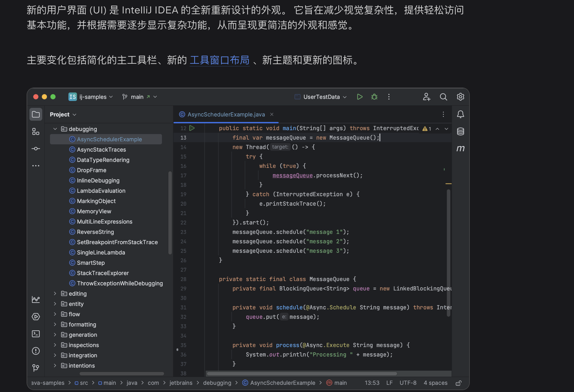This screenshot has width=574, height=392.
Task: Open the UserTestData run configuration dropdown
Action: point(321,97)
